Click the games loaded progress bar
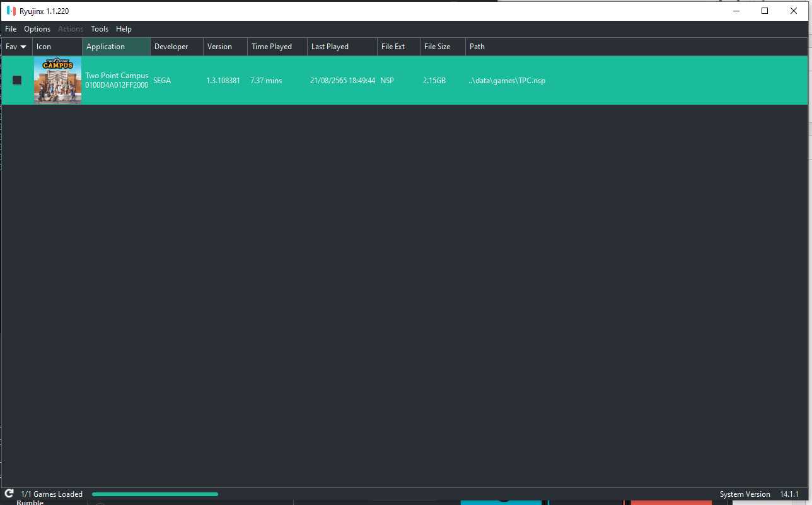 coord(154,494)
